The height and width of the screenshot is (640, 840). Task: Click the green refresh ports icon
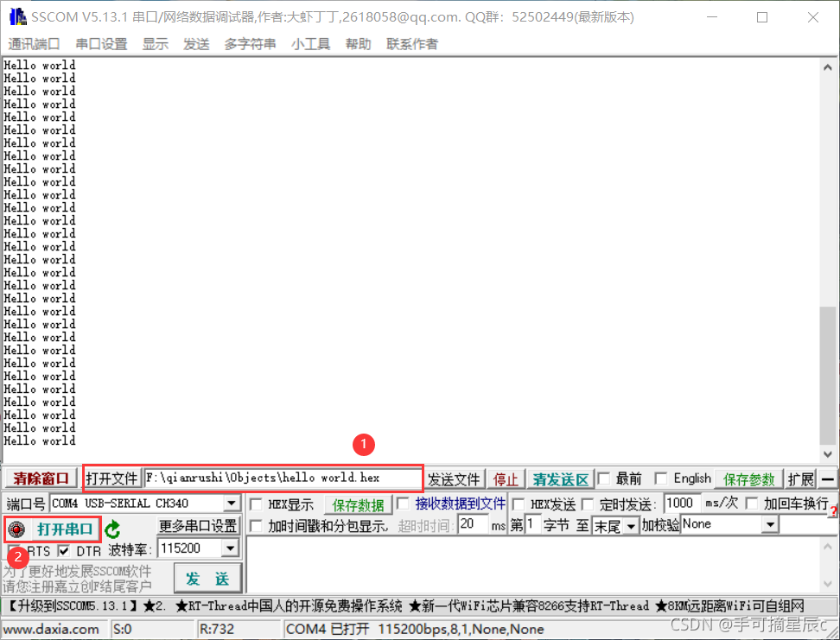(112, 529)
